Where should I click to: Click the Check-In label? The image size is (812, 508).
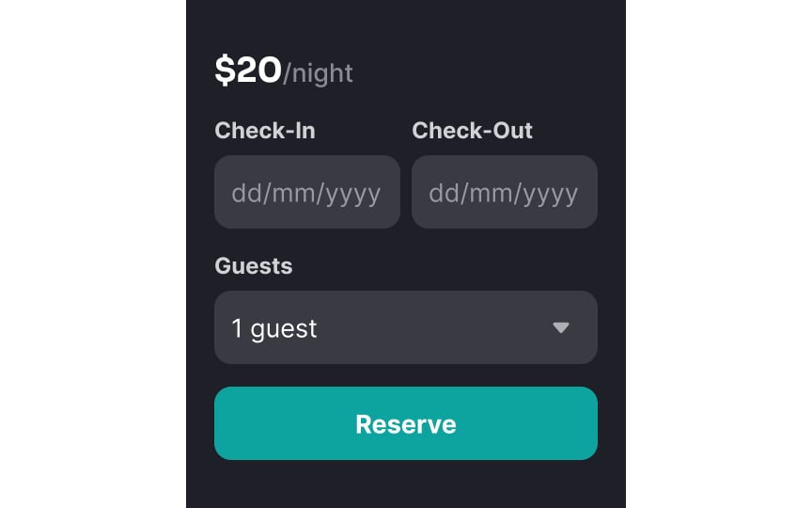265,131
